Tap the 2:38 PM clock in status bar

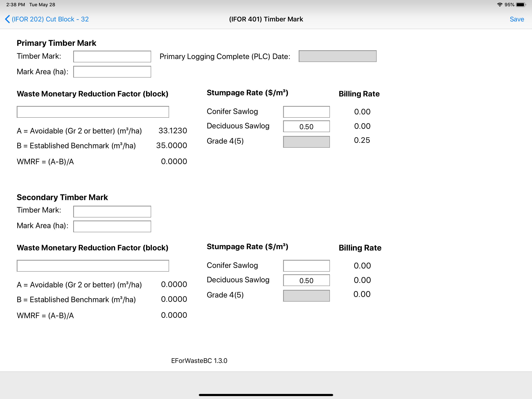[16, 4]
